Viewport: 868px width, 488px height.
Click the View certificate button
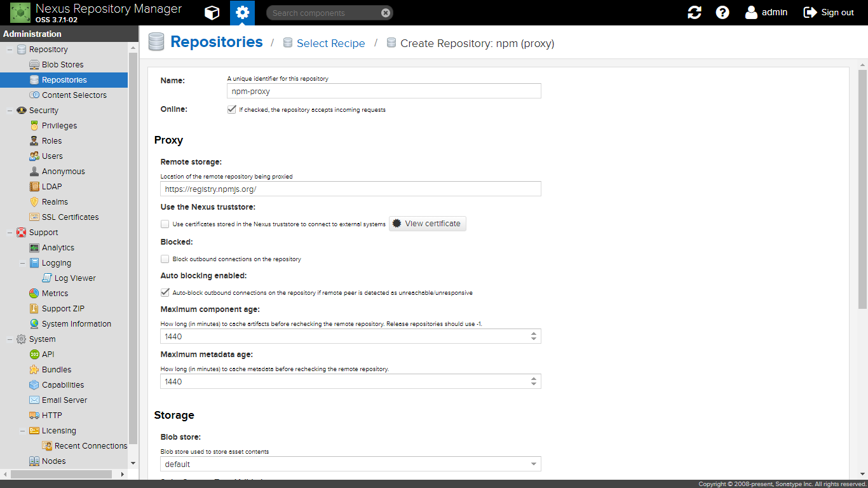(428, 224)
